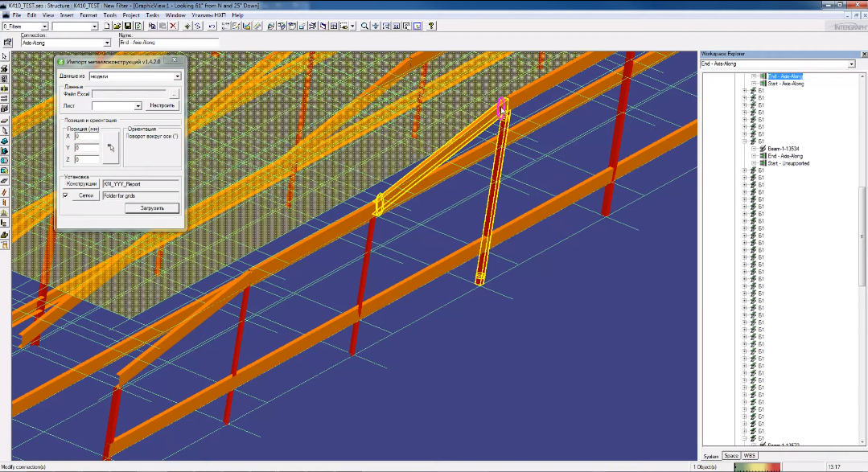Open the Insert menu
This screenshot has width=868, height=472.
tap(67, 15)
